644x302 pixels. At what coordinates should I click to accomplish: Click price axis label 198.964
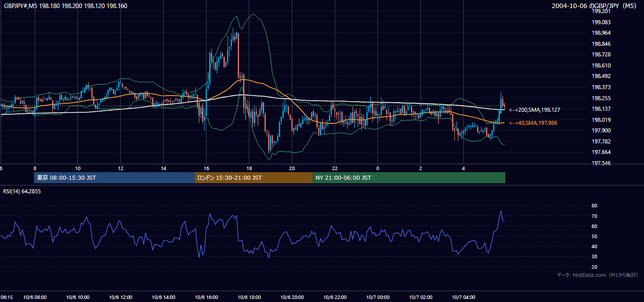click(x=601, y=33)
